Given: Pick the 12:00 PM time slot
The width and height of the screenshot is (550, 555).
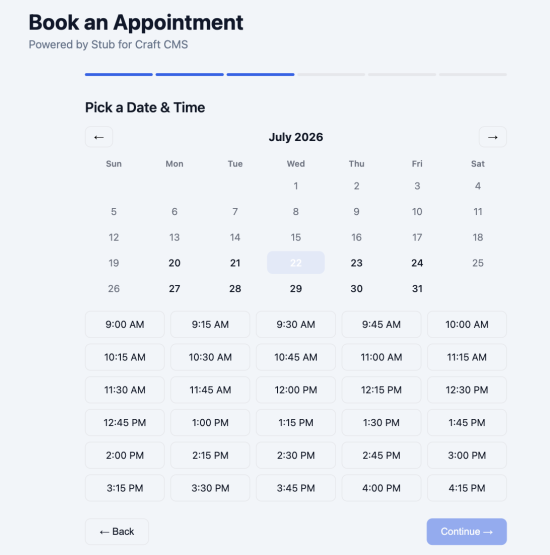Looking at the screenshot, I should 296,390.
